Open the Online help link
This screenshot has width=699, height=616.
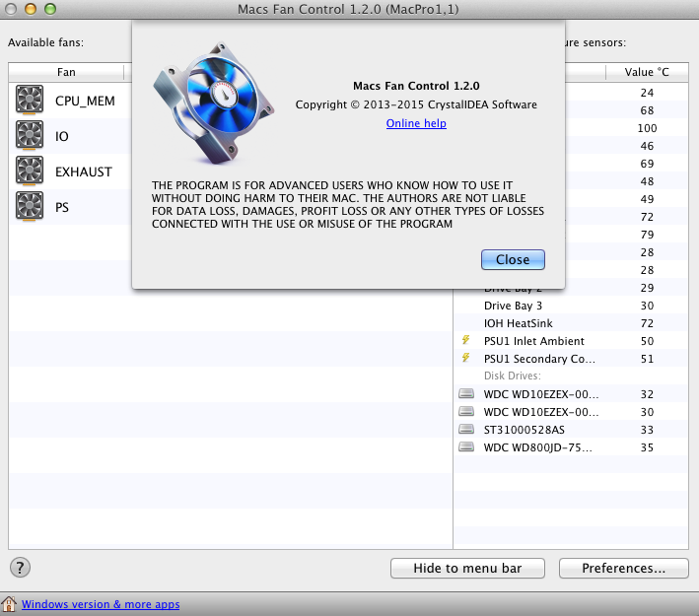pos(416,123)
